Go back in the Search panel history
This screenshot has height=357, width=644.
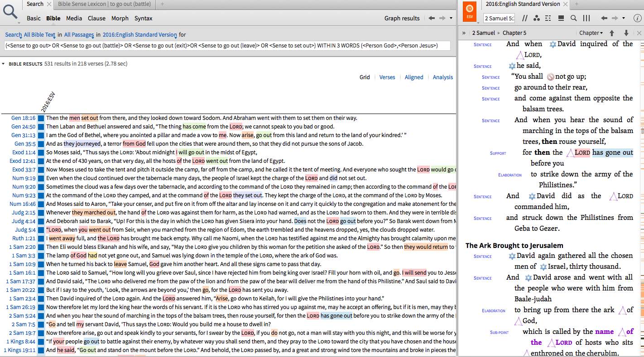(432, 18)
